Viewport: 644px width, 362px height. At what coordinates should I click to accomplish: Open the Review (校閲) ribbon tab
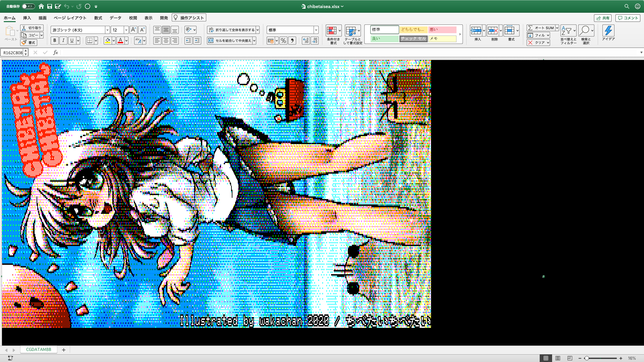[x=133, y=18]
